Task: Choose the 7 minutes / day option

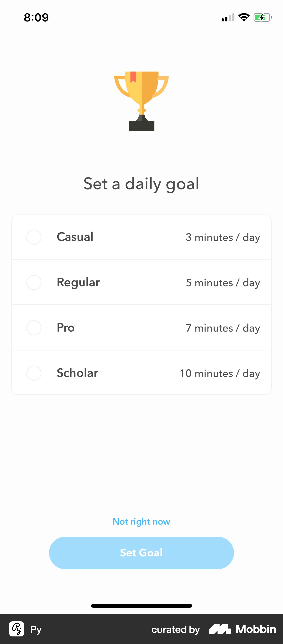Action: [223, 328]
